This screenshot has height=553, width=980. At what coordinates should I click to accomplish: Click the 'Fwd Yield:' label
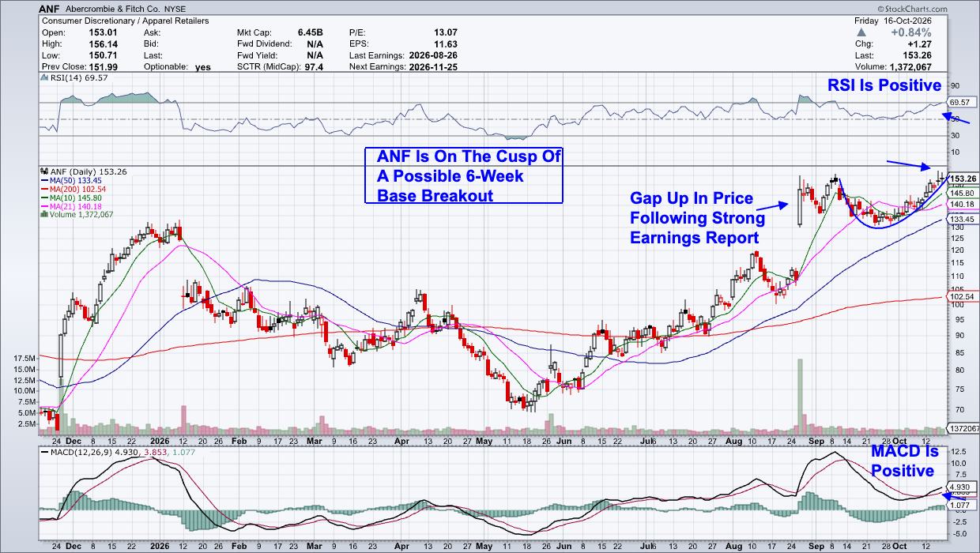[259, 55]
